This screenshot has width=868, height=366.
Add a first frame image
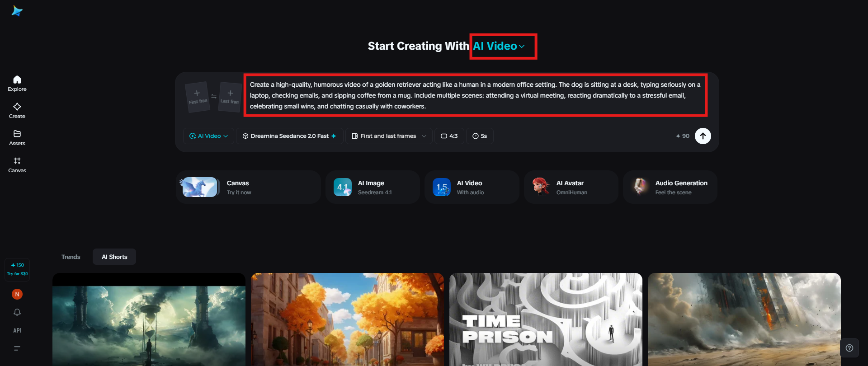(198, 97)
